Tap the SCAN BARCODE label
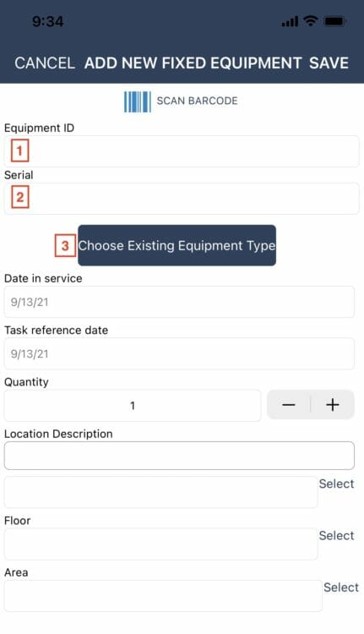Viewport: 364px width, 634px height. tap(197, 101)
